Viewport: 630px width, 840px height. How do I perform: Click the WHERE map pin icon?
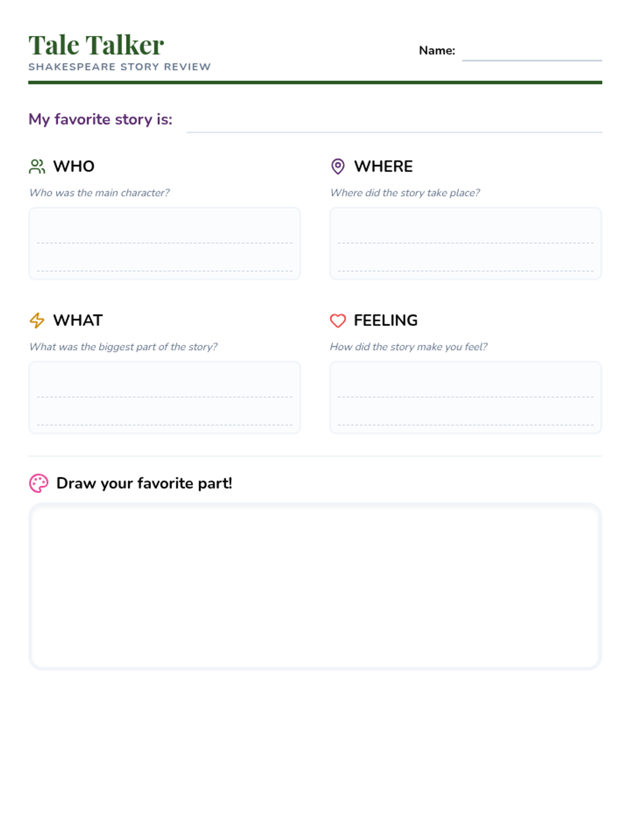pyautogui.click(x=338, y=166)
